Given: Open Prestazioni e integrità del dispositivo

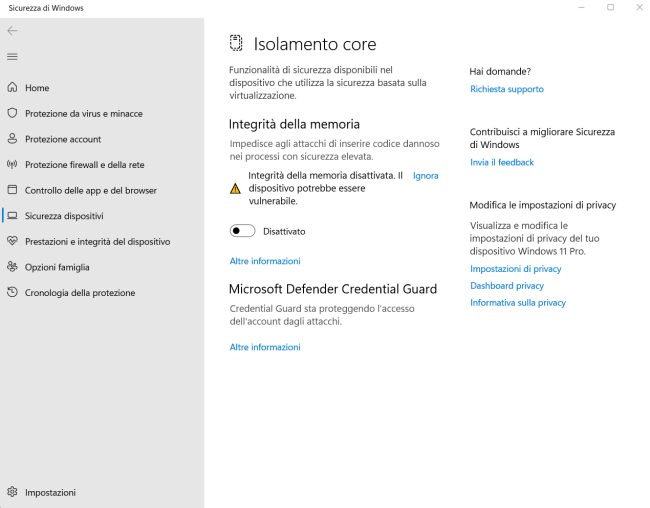Looking at the screenshot, I should click(x=102, y=241).
